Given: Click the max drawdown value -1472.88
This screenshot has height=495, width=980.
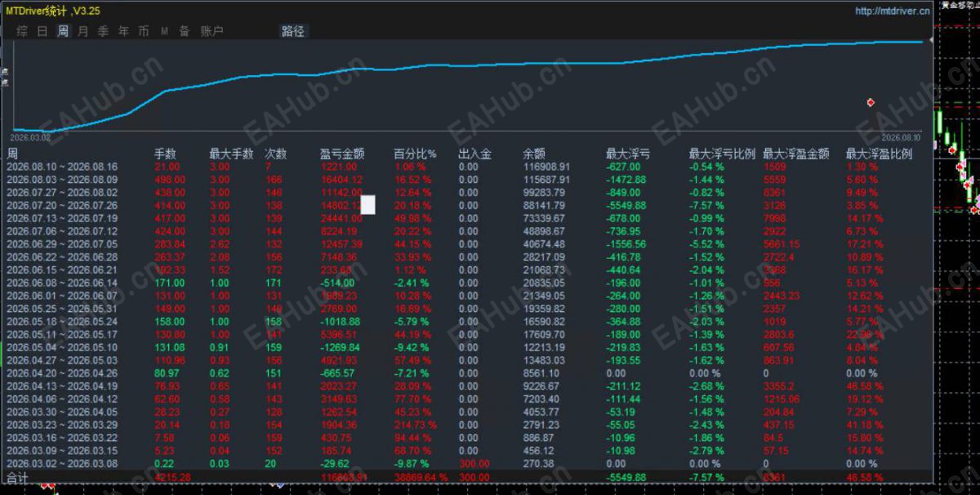Looking at the screenshot, I should [x=626, y=180].
